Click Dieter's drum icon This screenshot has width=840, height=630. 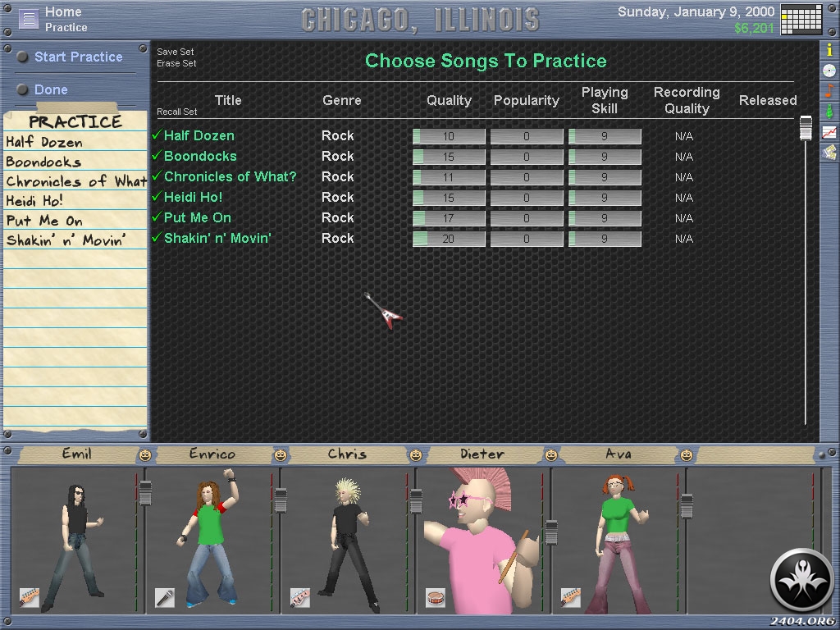(x=435, y=597)
